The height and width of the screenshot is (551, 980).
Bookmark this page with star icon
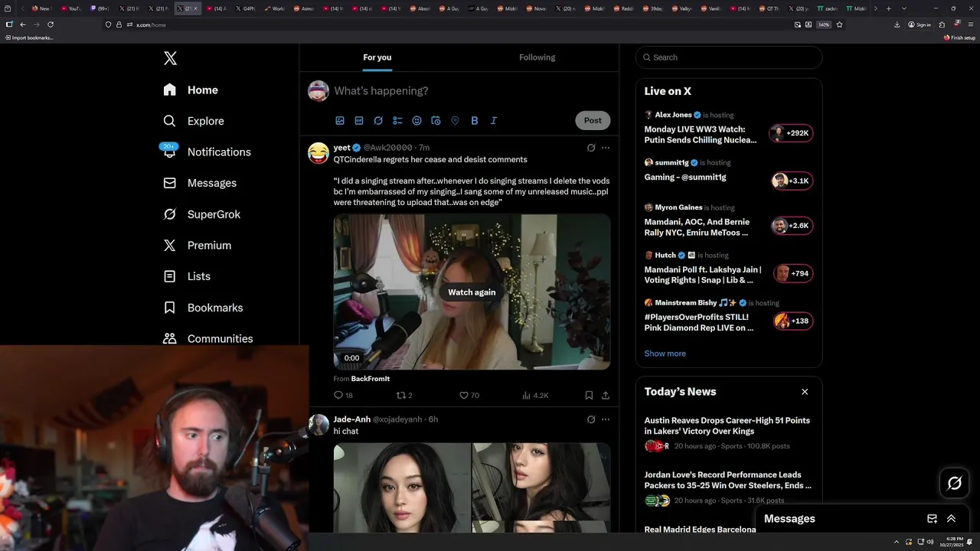(839, 24)
